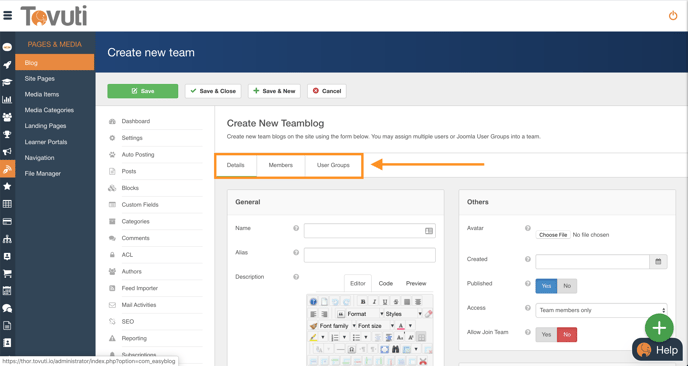Expand the Font family dropdown

[333, 326]
